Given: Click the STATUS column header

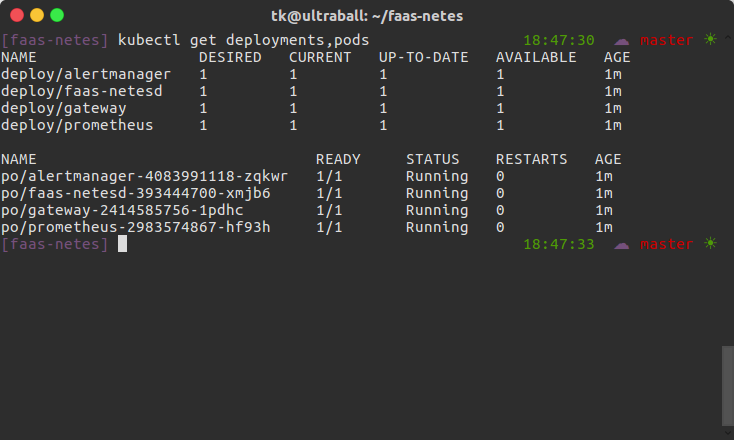Looking at the screenshot, I should click(x=433, y=160).
